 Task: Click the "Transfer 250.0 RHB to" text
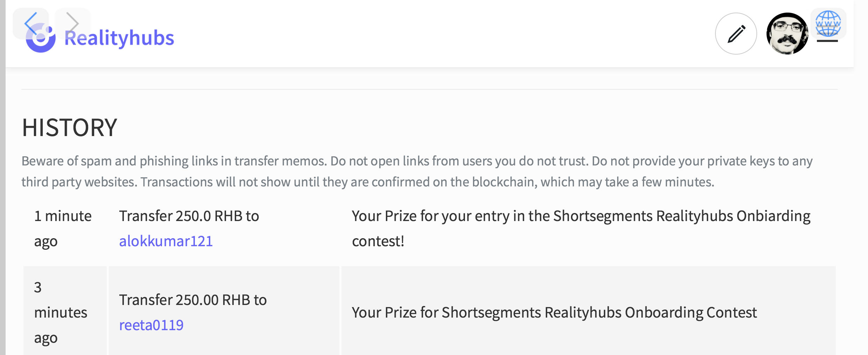click(x=189, y=216)
